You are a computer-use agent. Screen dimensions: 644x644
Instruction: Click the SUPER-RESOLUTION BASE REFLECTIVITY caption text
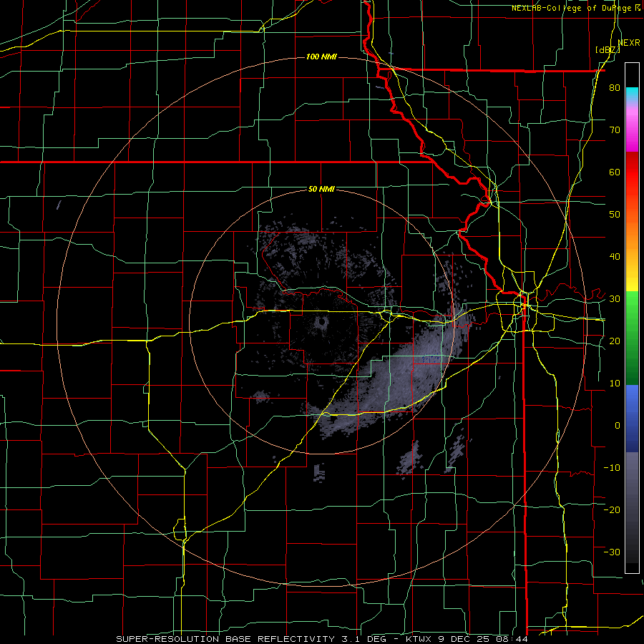point(225,639)
